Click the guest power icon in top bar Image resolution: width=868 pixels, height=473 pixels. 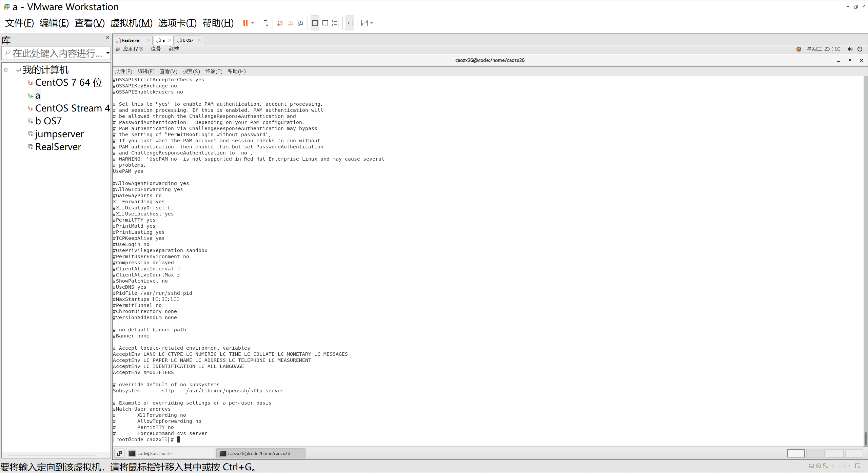click(x=860, y=49)
